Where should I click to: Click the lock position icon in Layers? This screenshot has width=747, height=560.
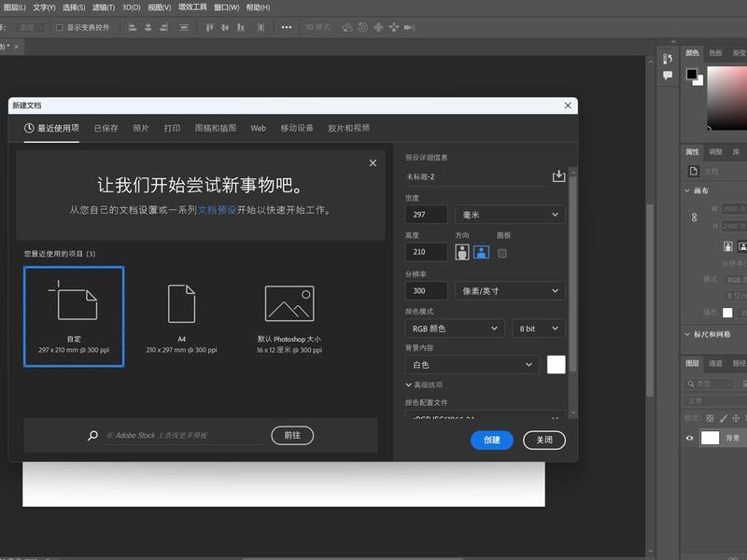click(736, 418)
